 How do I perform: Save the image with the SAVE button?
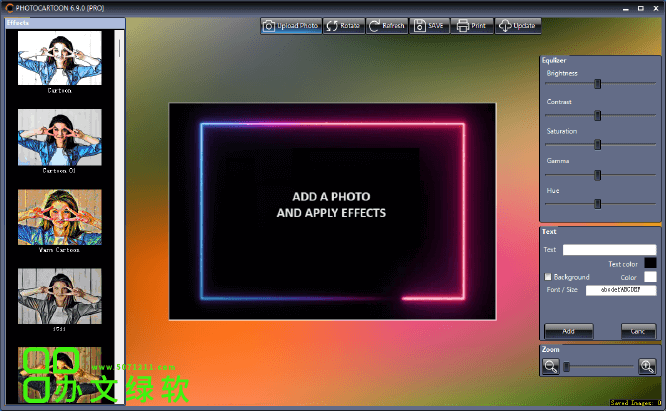point(431,26)
